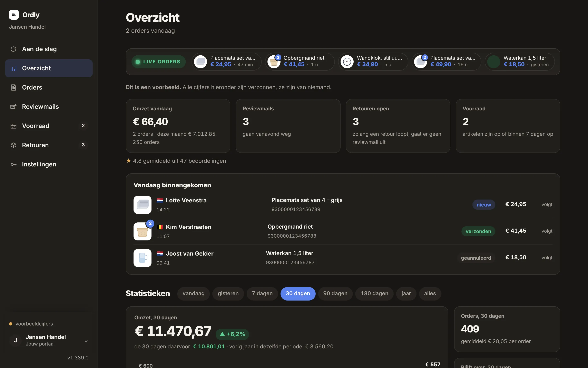Click the green dot in the Live Orders badge

pyautogui.click(x=138, y=62)
